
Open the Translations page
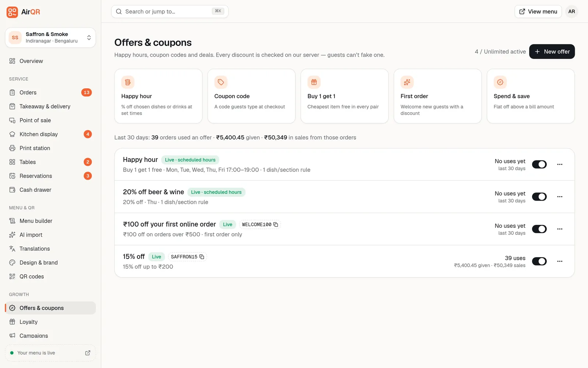(50, 249)
